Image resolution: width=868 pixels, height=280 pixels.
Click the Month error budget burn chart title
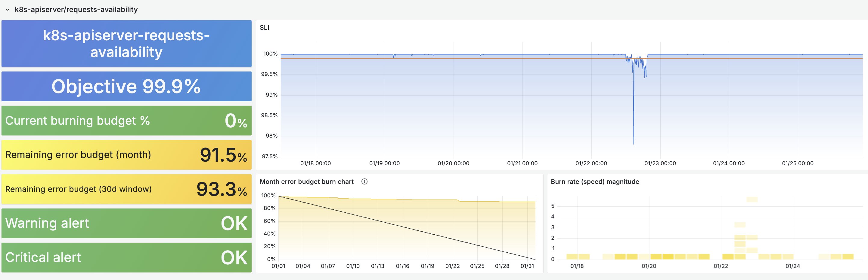tap(306, 182)
